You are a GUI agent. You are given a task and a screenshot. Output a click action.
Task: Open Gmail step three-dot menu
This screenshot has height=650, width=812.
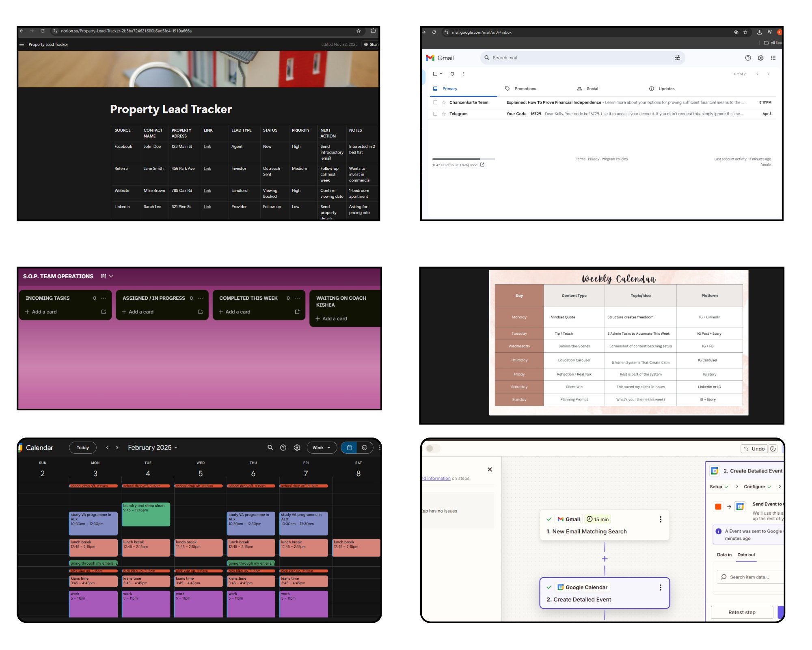pyautogui.click(x=660, y=519)
